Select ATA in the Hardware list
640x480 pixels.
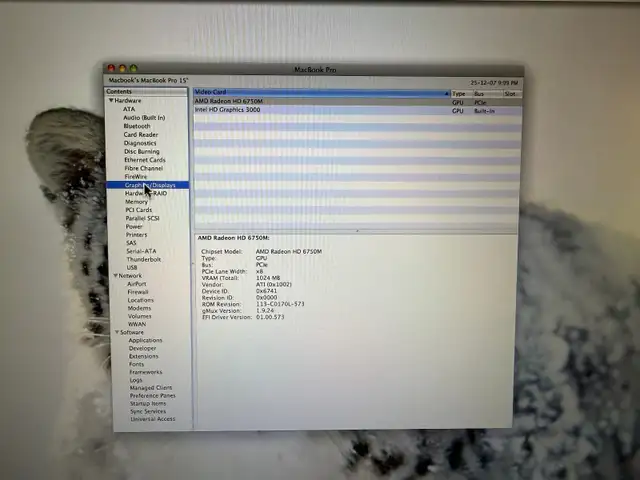point(129,109)
